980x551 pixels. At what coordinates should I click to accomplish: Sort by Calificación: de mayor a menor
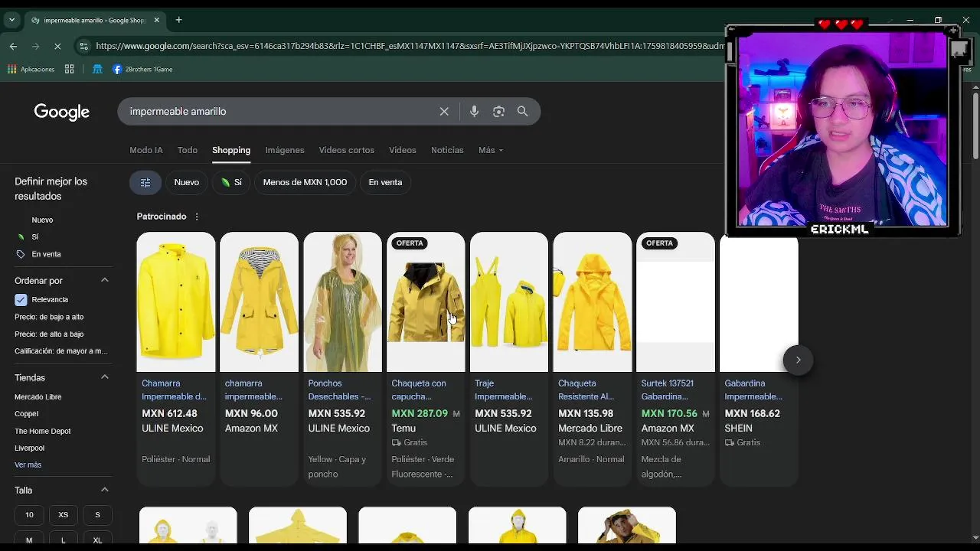[x=61, y=351]
